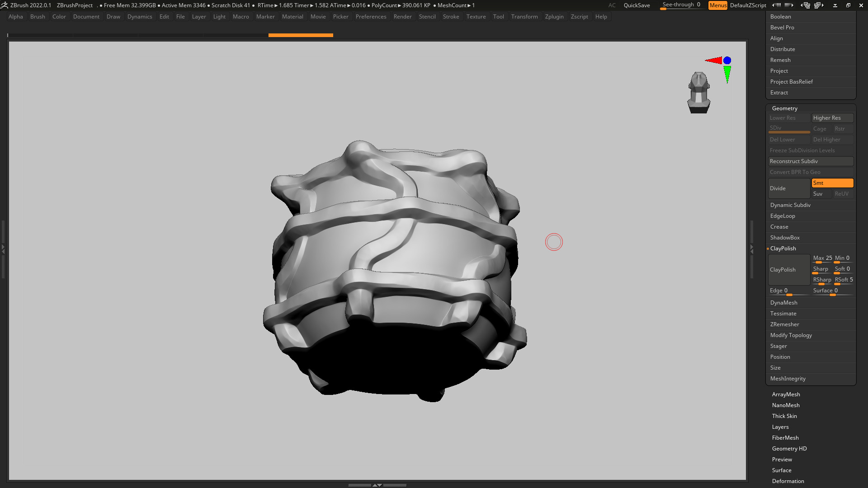Toggle the AC auto-collapse option
868x488 pixels.
[x=612, y=5]
